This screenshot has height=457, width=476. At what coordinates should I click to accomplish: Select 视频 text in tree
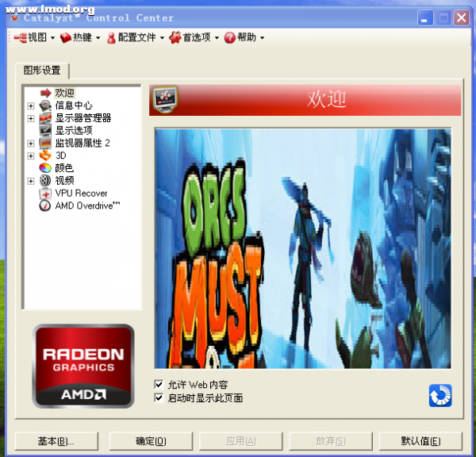click(64, 180)
